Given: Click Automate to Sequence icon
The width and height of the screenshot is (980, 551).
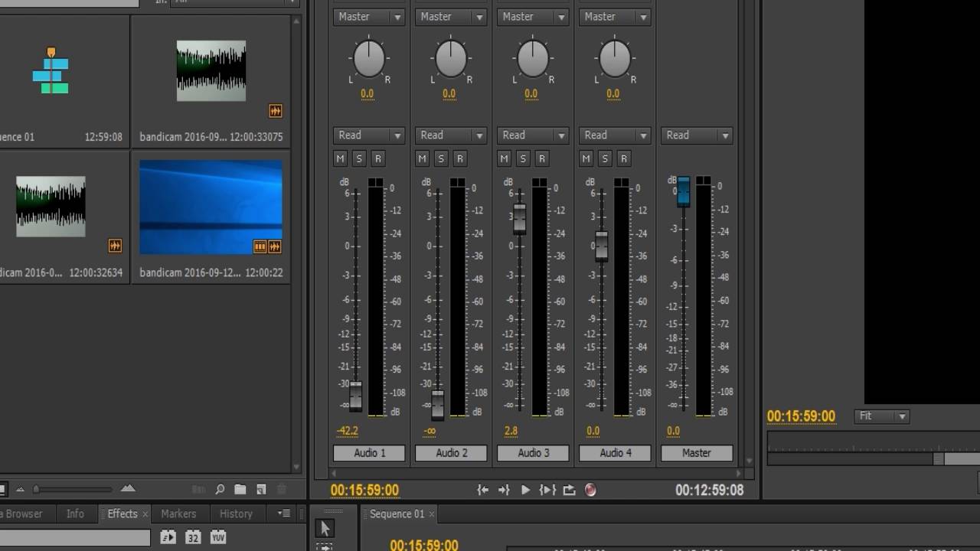Looking at the screenshot, I should 198,489.
